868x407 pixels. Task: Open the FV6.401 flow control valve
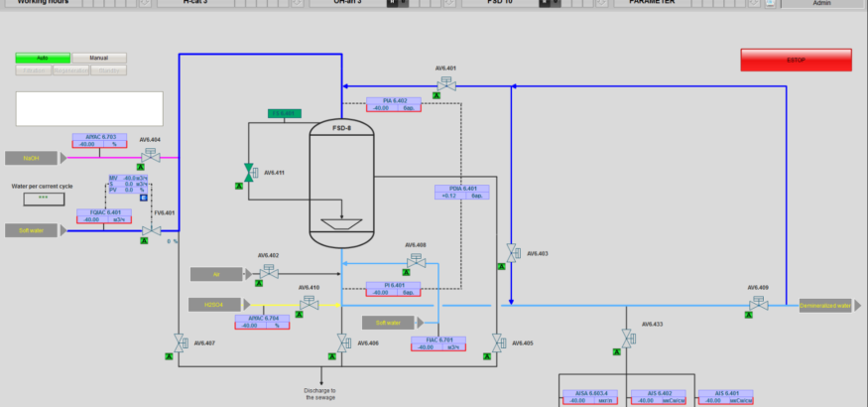[x=151, y=228]
